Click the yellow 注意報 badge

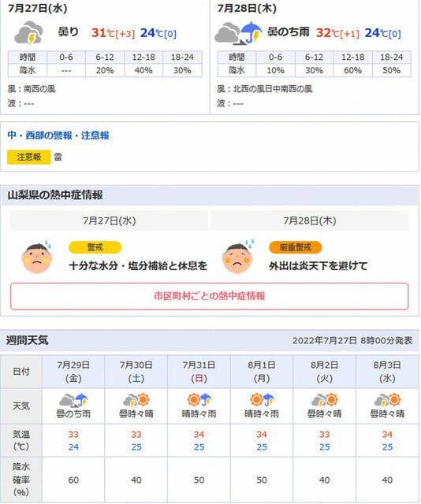point(29,157)
